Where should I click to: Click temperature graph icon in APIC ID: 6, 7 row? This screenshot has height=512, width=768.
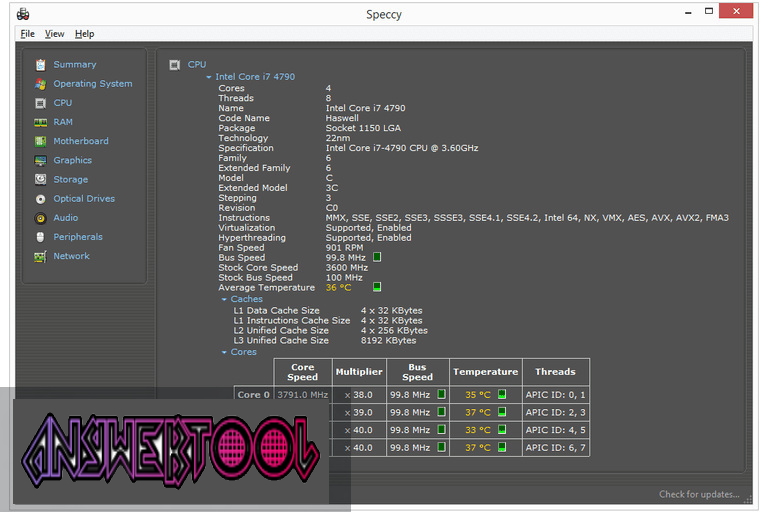pyautogui.click(x=502, y=447)
